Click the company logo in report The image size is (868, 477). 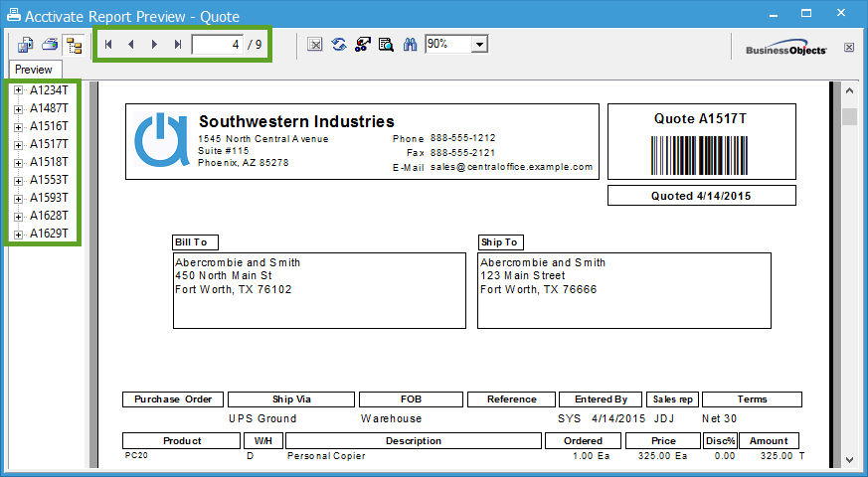coord(162,140)
